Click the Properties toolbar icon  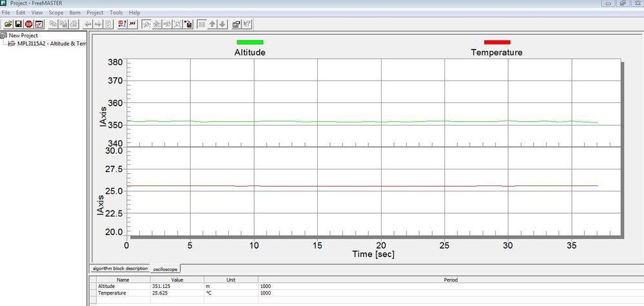236,24
